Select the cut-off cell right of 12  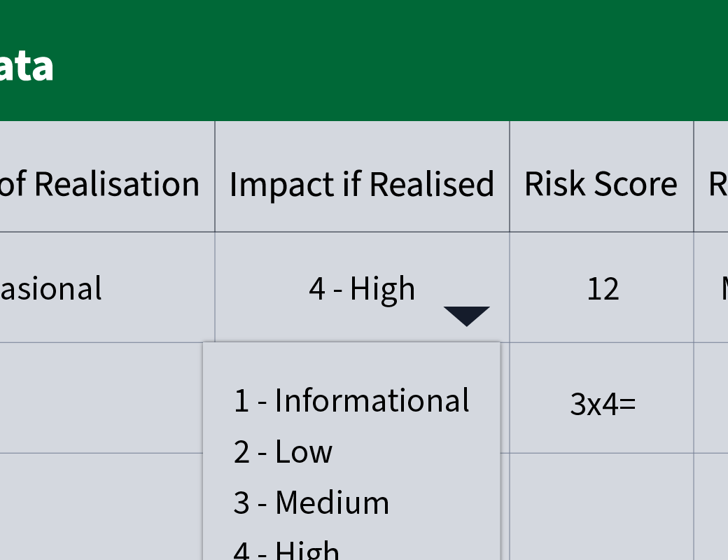tap(712, 288)
